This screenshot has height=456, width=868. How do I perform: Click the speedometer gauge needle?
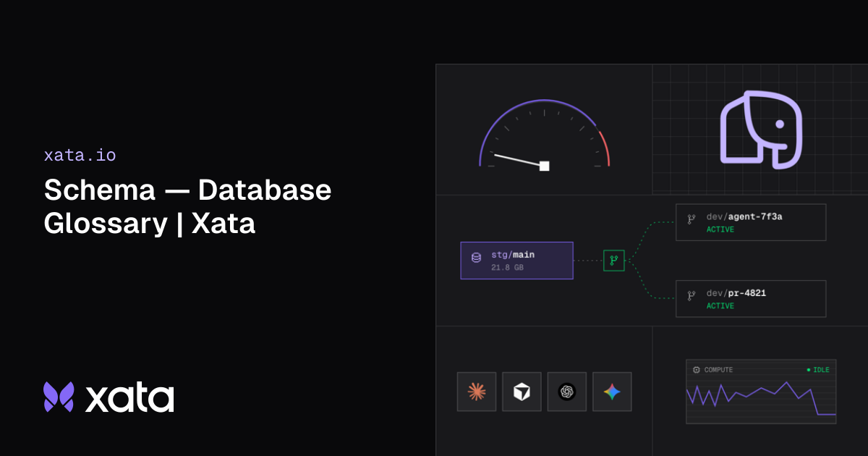[x=519, y=160]
